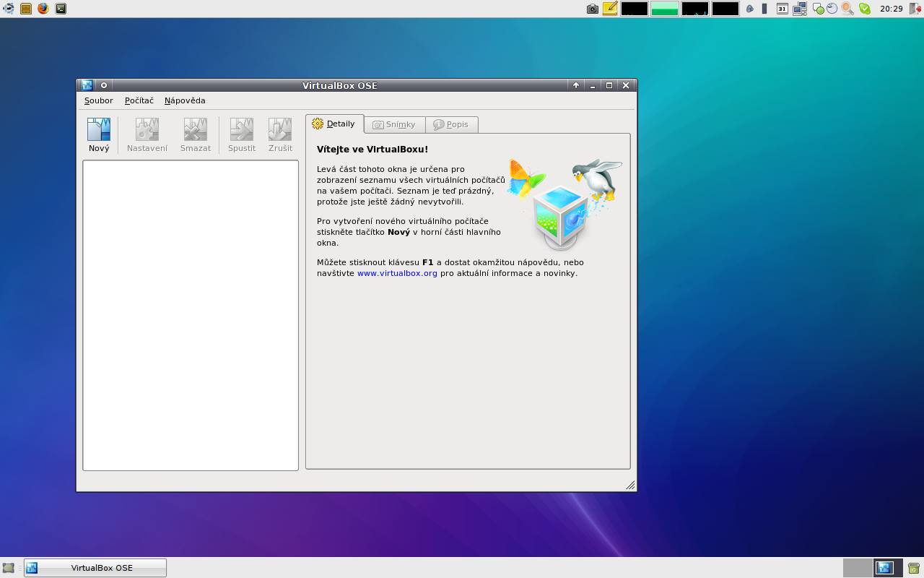Switch to the Popis tab
The height and width of the screenshot is (578, 924).
(x=451, y=124)
